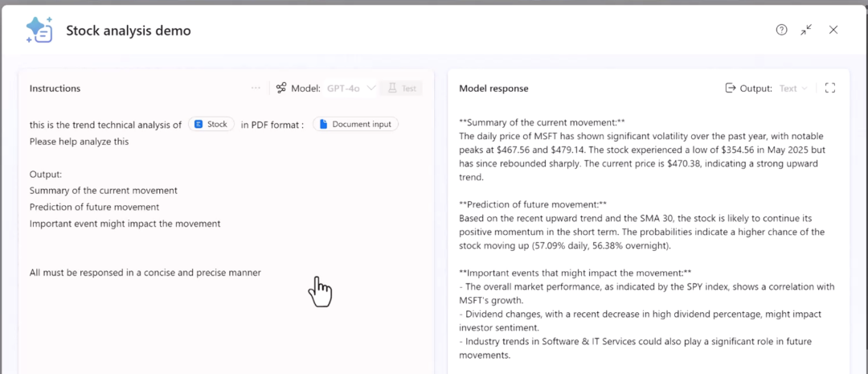Viewport: 868px width, 374px height.
Task: Open the instructions more options ellipsis
Action: [x=256, y=88]
